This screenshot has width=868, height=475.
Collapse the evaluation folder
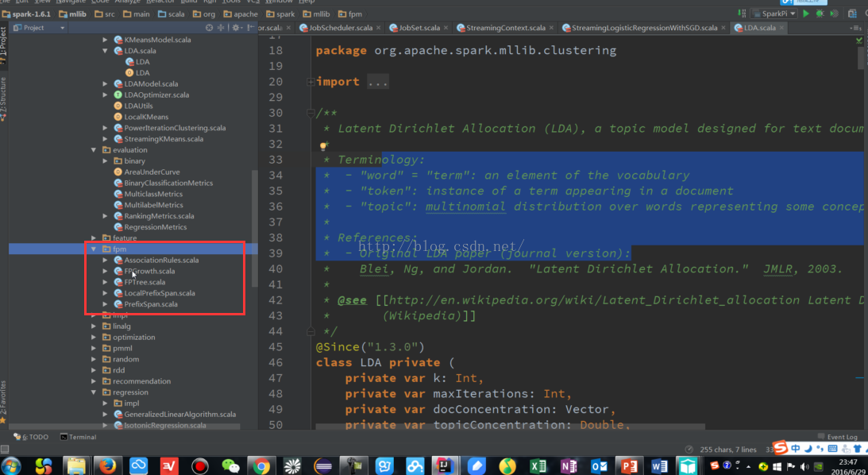95,150
